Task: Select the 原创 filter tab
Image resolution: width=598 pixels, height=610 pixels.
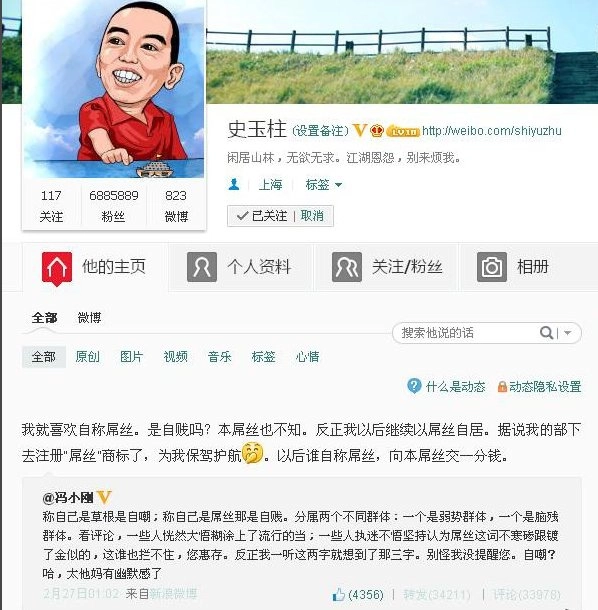Action: (87, 357)
